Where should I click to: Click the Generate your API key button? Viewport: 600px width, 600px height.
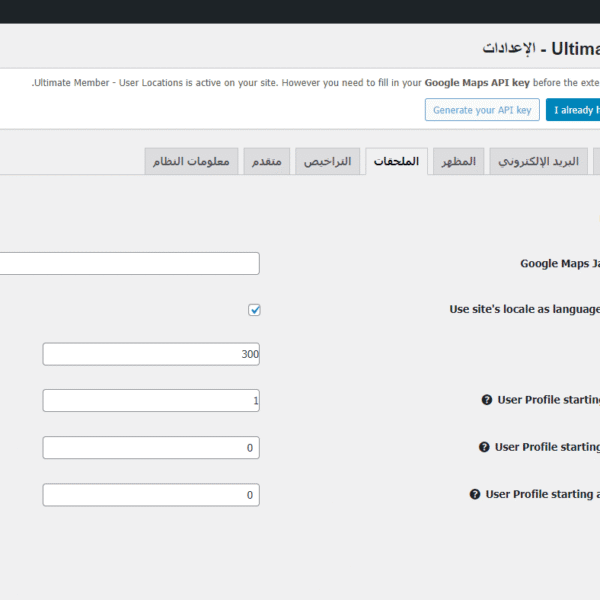click(482, 110)
